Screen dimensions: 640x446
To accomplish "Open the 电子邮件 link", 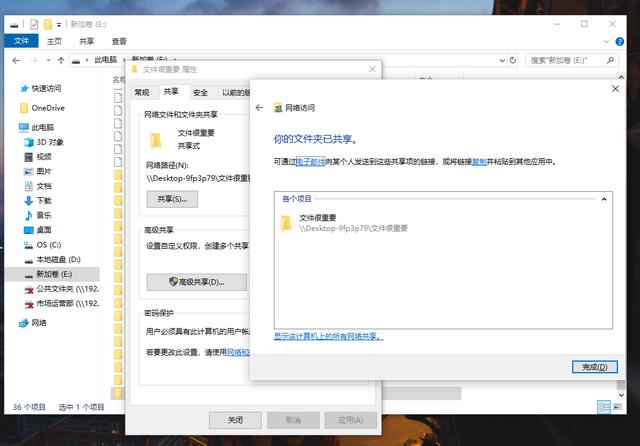I will click(310, 162).
